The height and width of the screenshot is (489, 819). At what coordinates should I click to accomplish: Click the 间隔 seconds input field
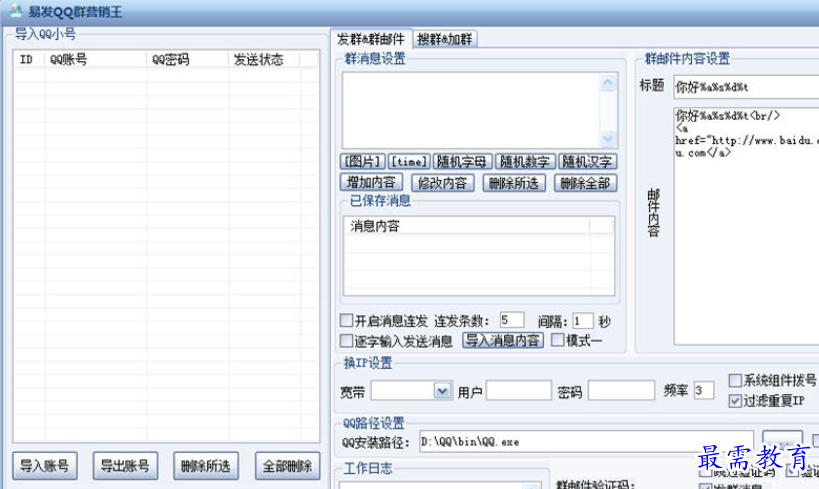tap(583, 320)
